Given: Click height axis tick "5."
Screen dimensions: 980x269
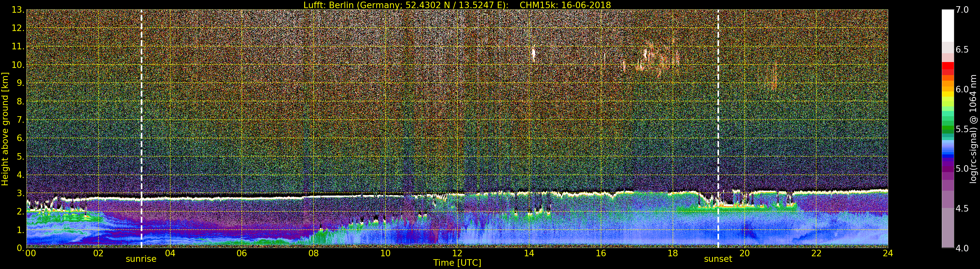Looking at the screenshot, I should (x=21, y=156).
